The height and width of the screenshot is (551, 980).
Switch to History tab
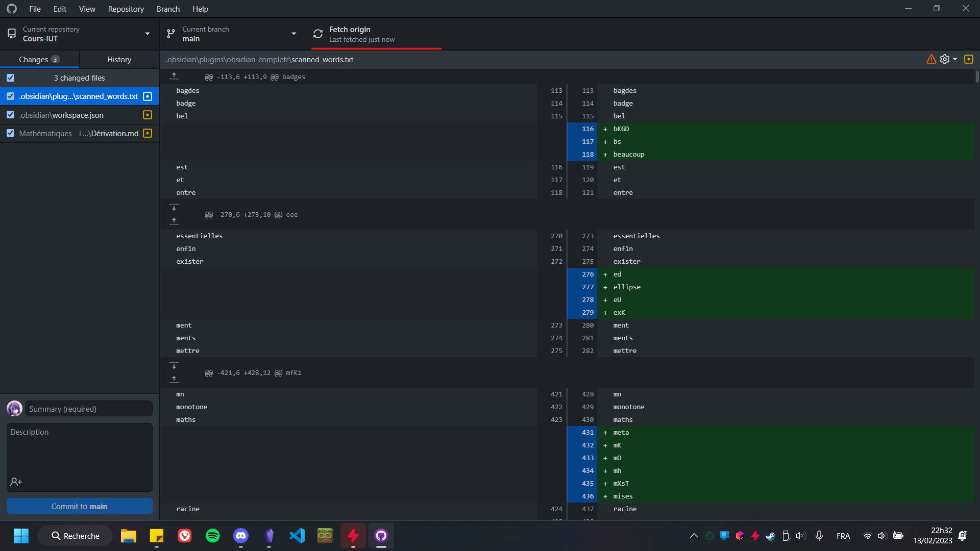[x=118, y=59]
